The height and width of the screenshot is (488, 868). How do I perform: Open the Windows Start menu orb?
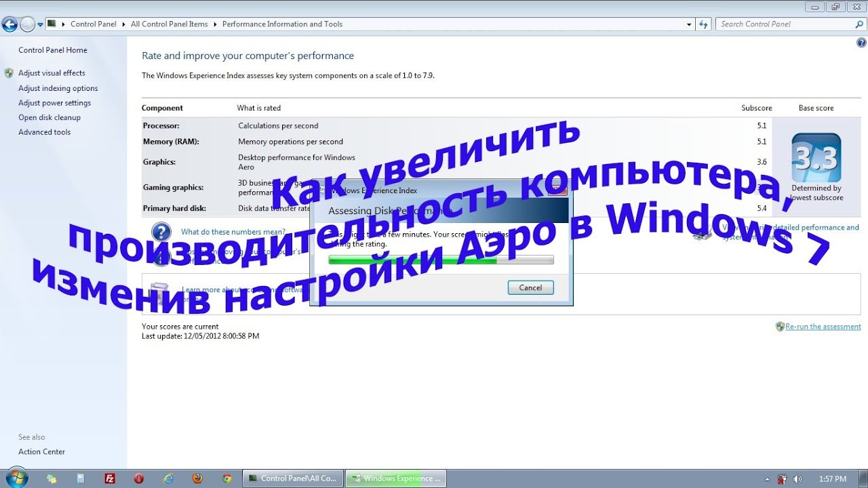(x=16, y=478)
